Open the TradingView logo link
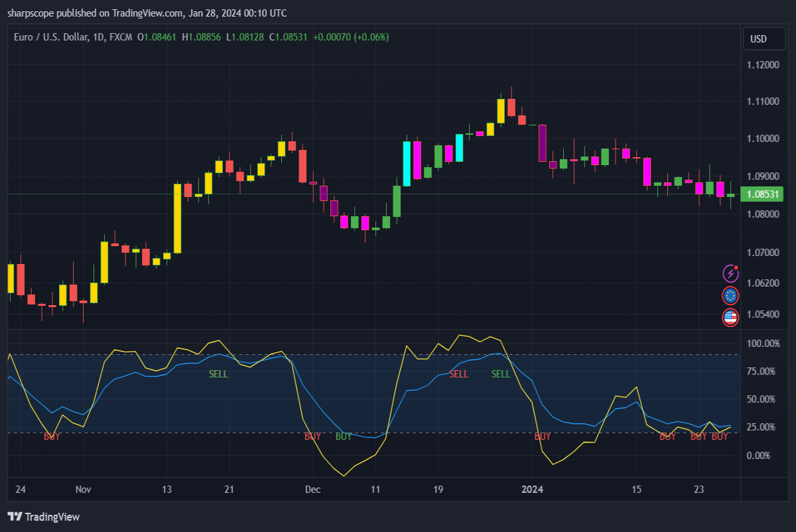The image size is (796, 532). (x=43, y=517)
